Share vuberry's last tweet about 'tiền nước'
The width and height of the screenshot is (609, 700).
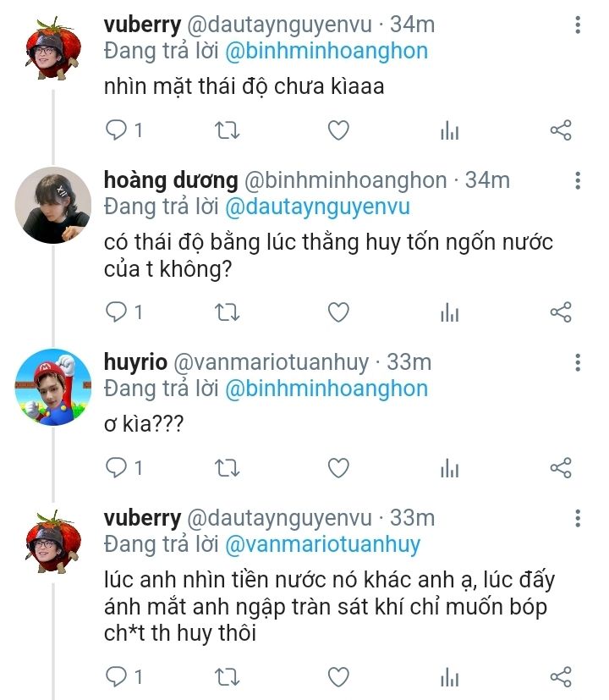coord(561,676)
